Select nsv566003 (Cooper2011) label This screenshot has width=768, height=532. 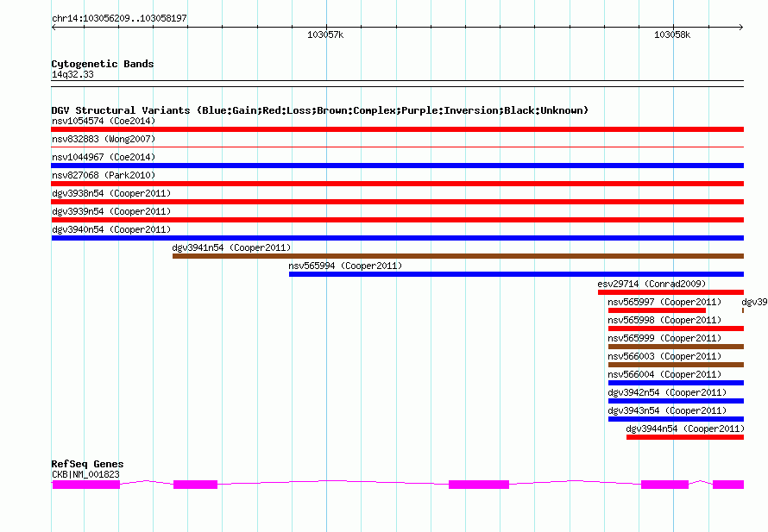coord(664,356)
